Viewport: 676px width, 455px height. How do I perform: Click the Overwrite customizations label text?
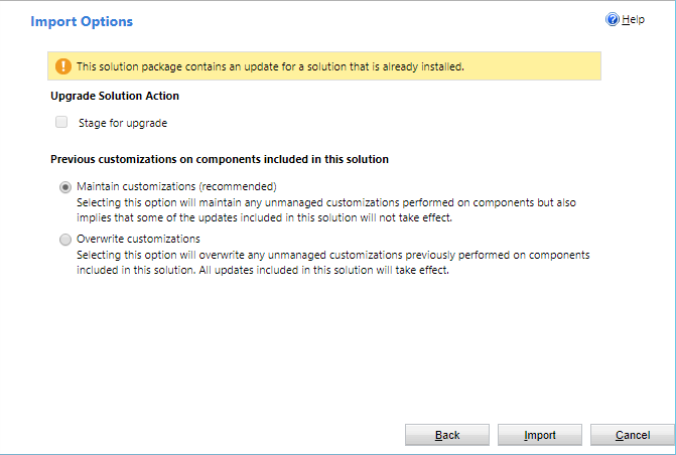pos(138,240)
